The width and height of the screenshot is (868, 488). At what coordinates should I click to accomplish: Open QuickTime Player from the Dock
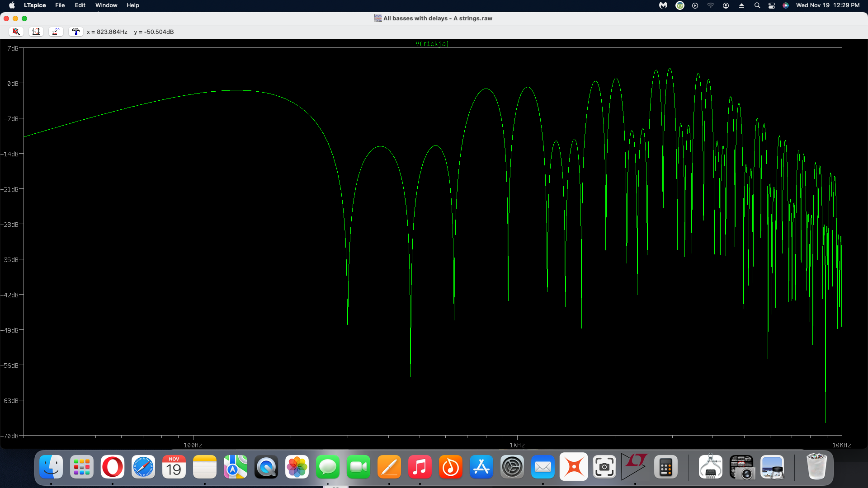266,467
